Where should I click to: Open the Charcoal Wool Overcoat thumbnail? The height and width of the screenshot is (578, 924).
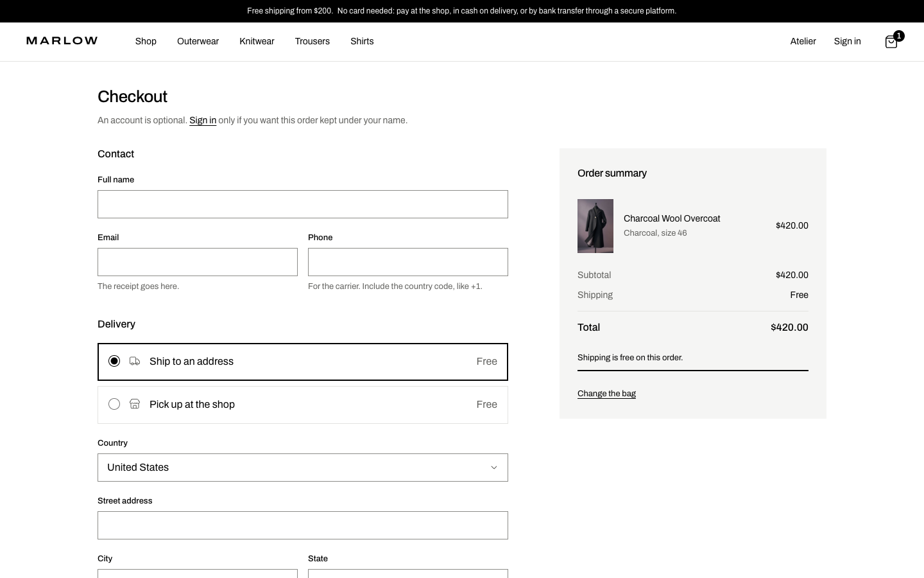coord(595,226)
